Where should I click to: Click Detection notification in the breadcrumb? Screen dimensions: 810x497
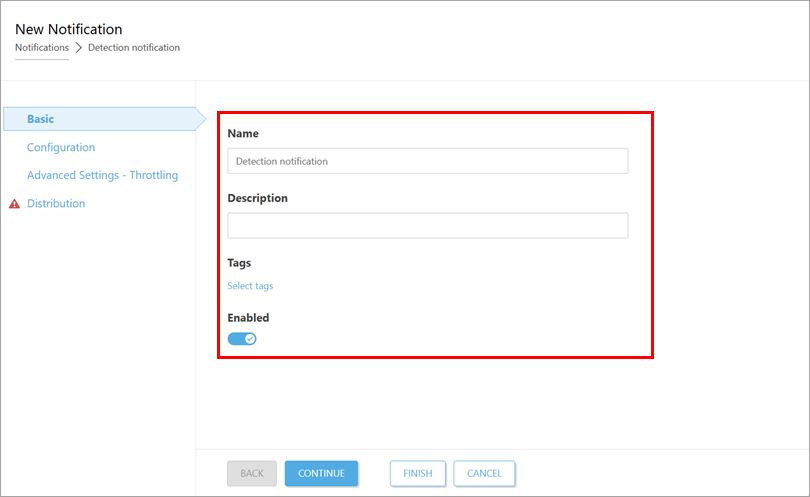[x=134, y=47]
